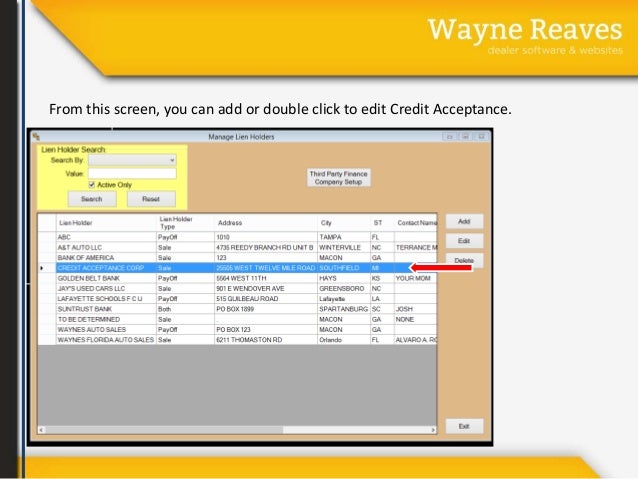Click address 4735 REEDY BRANCH RD UNIT B
This screenshot has height=479, width=638.
266,247
